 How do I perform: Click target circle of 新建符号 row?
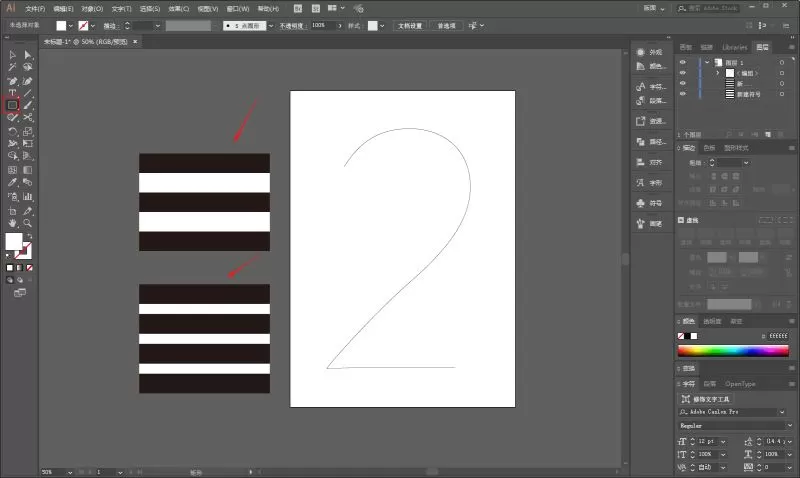pos(782,94)
